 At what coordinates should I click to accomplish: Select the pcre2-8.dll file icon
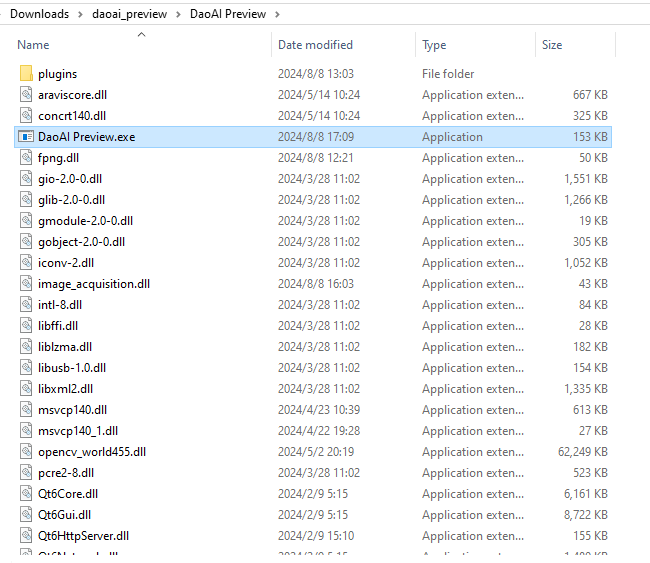coord(26,473)
